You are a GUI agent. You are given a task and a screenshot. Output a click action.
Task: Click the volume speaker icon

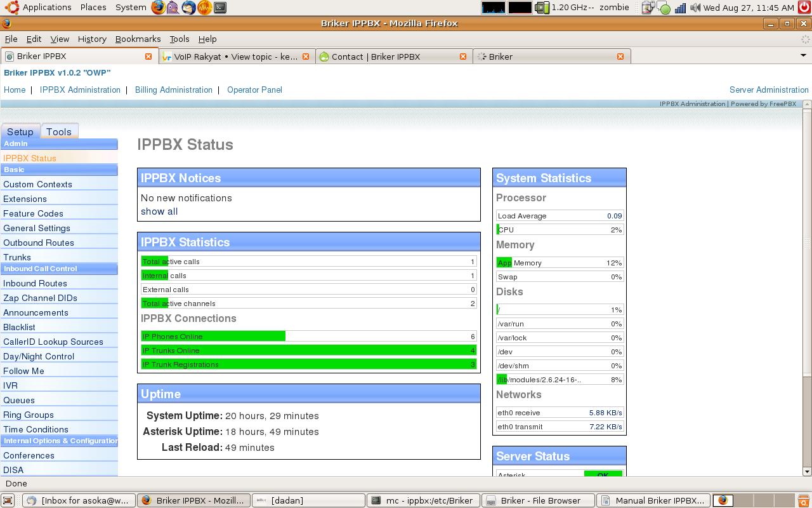coord(695,8)
